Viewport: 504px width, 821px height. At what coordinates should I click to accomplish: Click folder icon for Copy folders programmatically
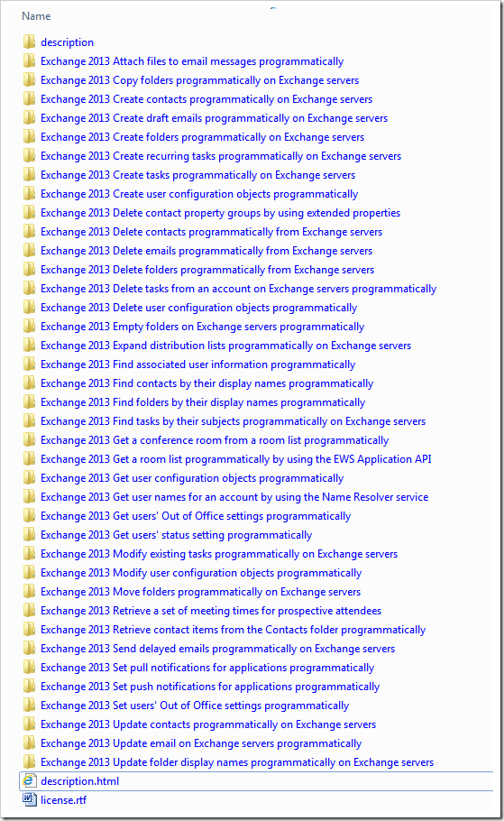coord(30,79)
